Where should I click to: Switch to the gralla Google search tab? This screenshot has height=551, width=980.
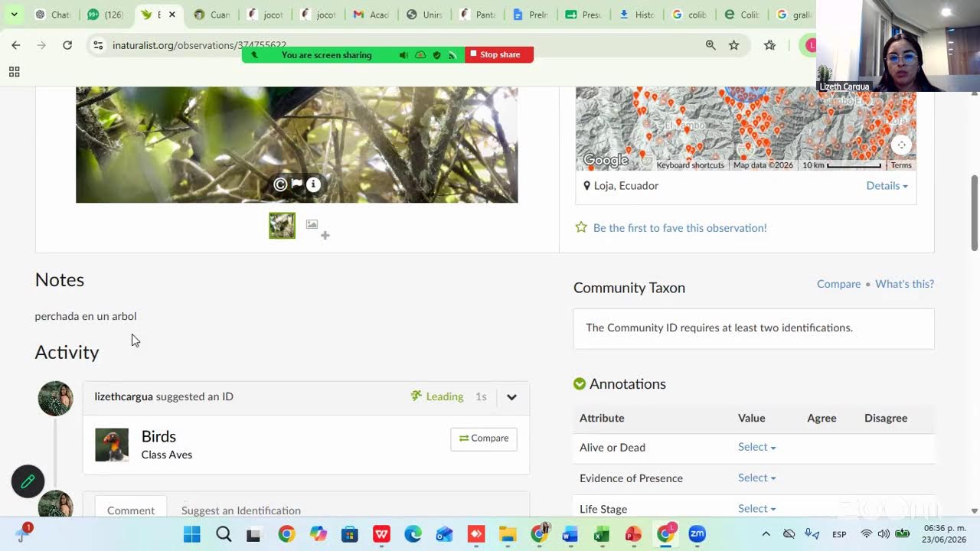coord(794,15)
